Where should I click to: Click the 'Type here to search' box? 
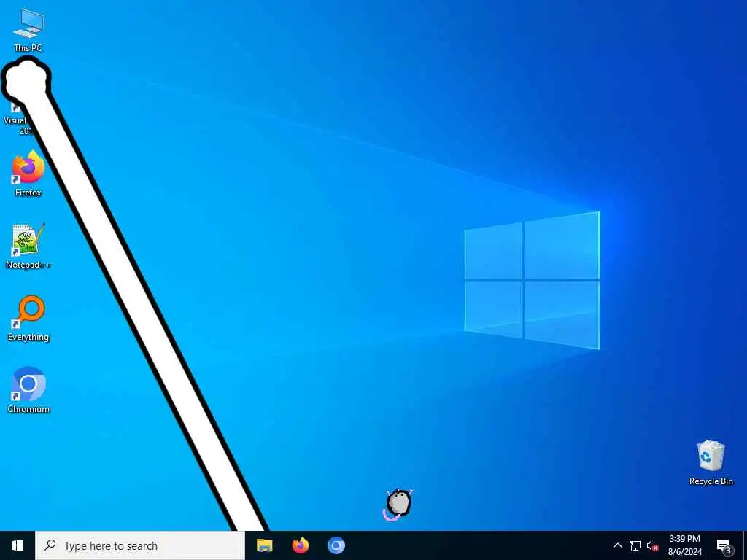click(x=140, y=545)
